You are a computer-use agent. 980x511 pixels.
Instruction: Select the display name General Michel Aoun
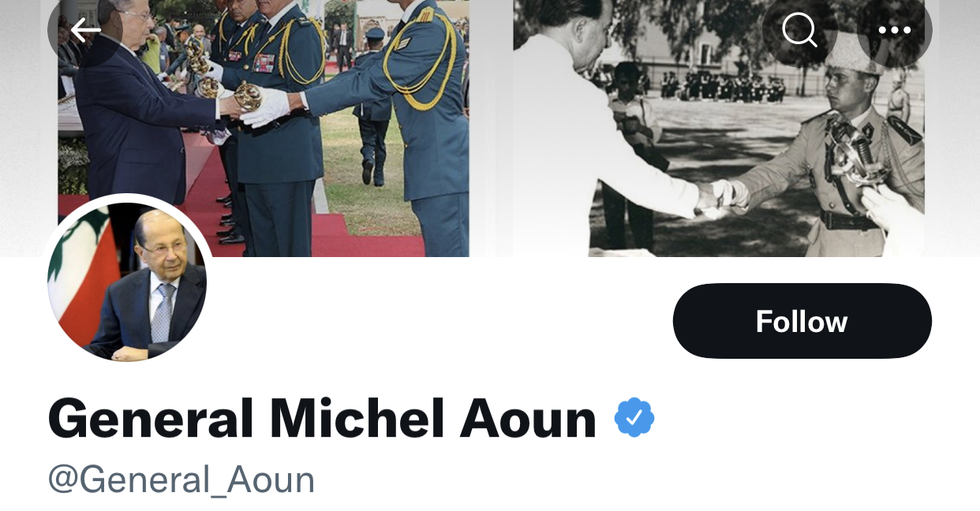coord(322,419)
